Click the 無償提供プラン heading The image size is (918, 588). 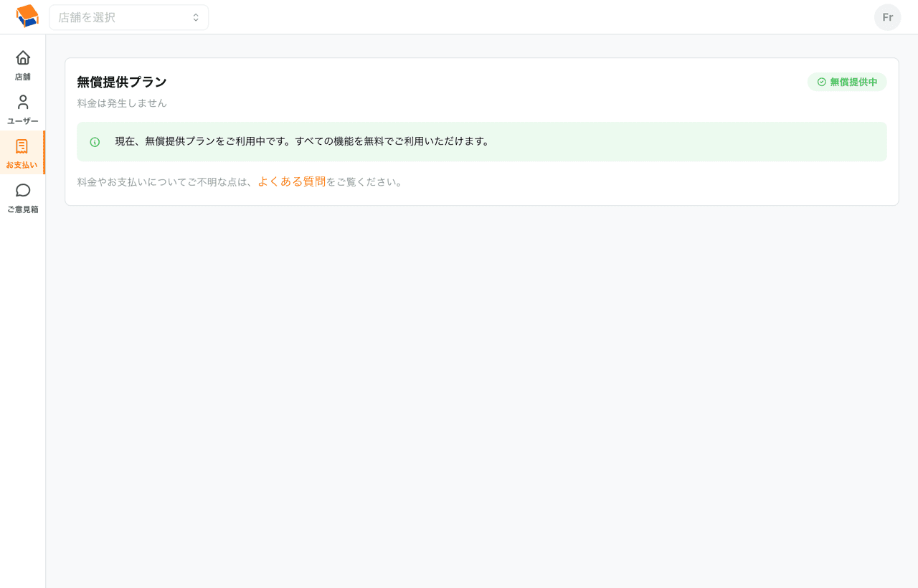coord(122,82)
